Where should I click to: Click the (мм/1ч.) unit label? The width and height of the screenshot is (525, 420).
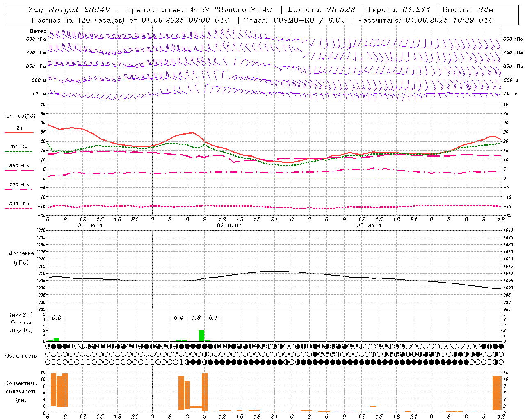click(21, 330)
